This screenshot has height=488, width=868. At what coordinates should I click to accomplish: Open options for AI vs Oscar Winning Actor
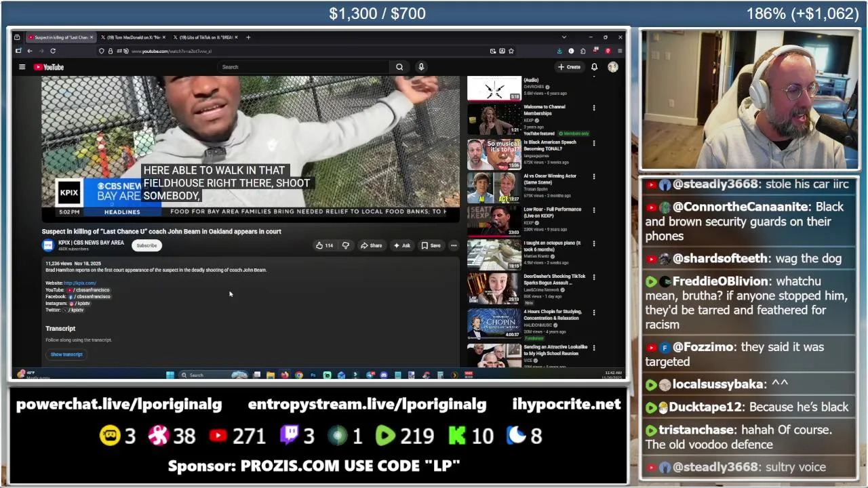pos(594,177)
